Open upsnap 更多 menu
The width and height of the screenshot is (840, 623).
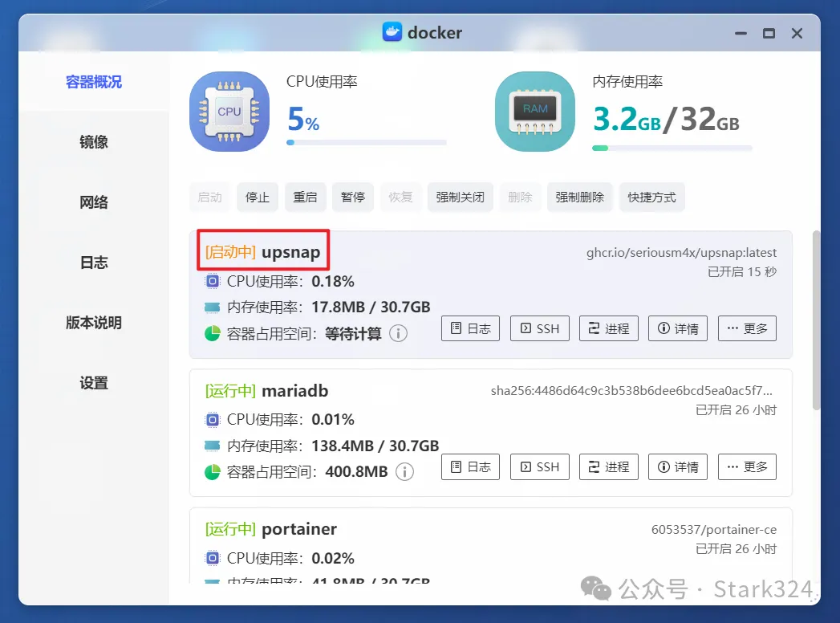[747, 328]
